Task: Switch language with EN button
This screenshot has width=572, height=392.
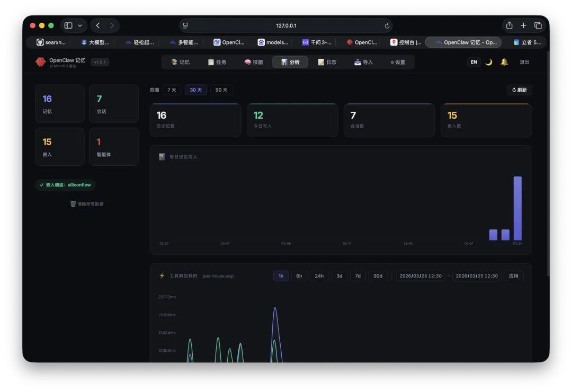Action: 473,62
